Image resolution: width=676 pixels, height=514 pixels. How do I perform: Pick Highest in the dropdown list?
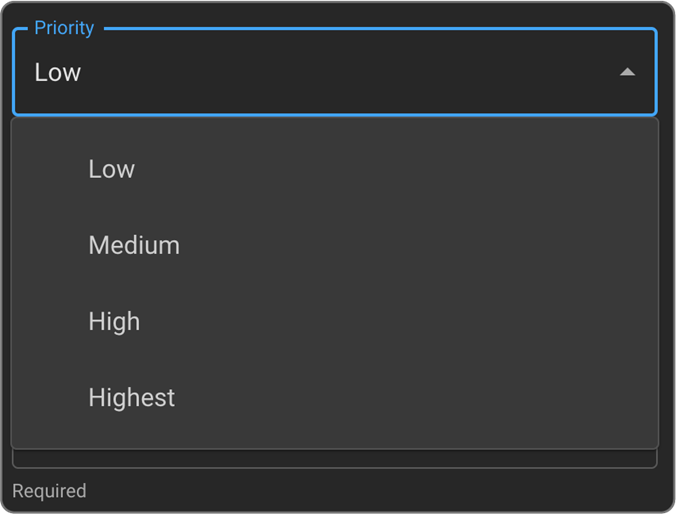click(131, 397)
